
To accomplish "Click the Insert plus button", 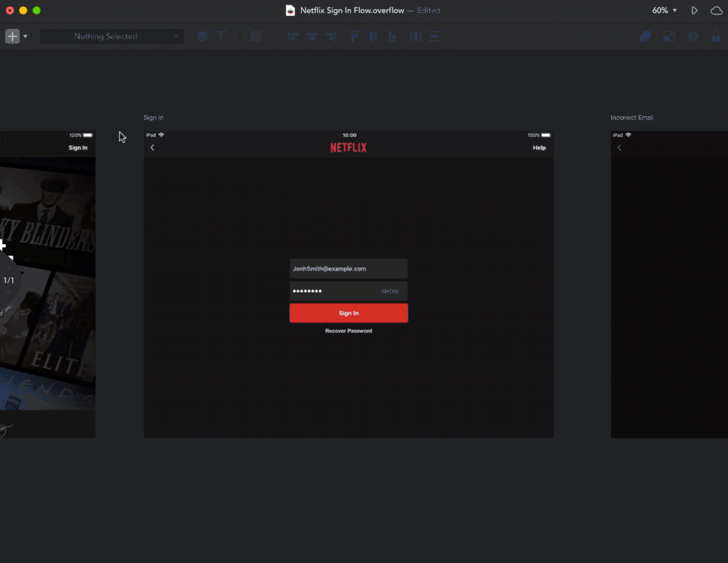I will tap(13, 36).
